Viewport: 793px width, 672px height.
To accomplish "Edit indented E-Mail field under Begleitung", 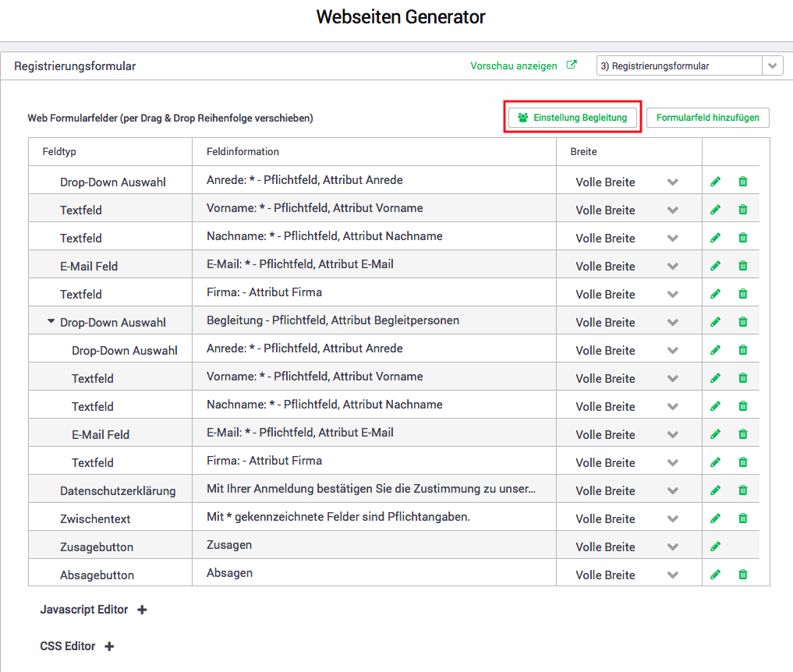I will tap(715, 434).
